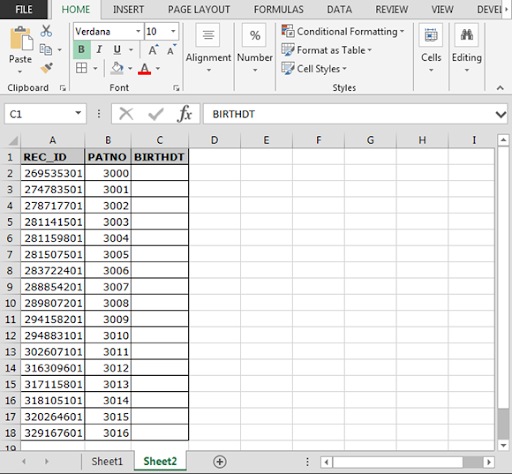Cancel entry with the X icon

click(x=126, y=114)
